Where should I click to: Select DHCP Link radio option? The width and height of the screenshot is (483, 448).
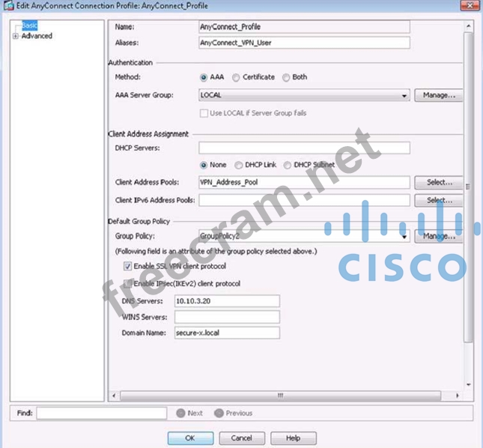pos(240,165)
